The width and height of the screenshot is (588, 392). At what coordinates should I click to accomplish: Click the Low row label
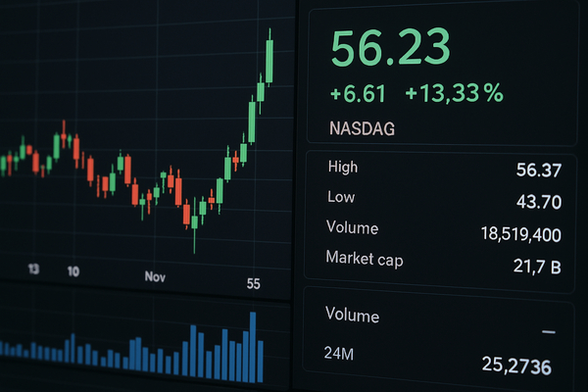[341, 198]
